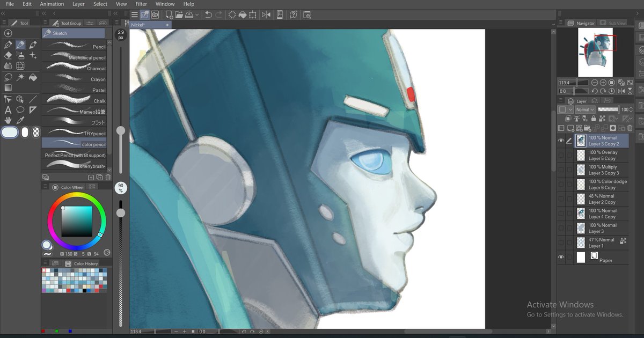Select the TRYpencil sub tool

pyautogui.click(x=74, y=133)
